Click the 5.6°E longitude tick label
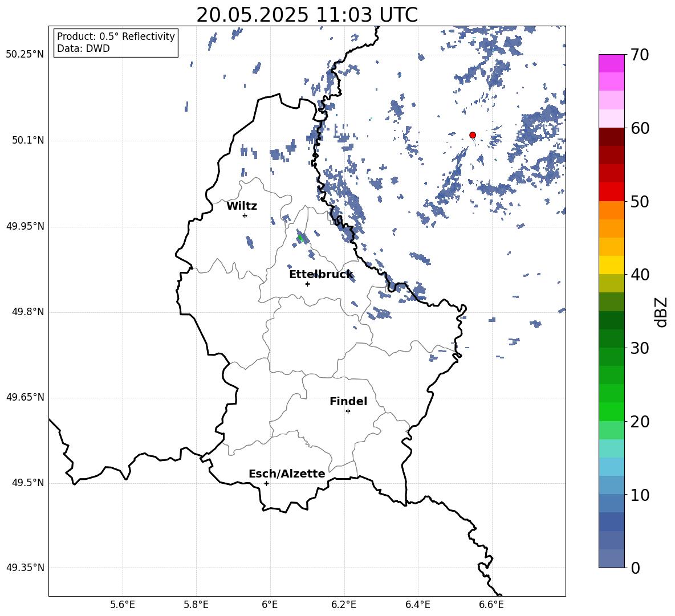Image resolution: width=675 pixels, height=616 pixels. (x=123, y=605)
